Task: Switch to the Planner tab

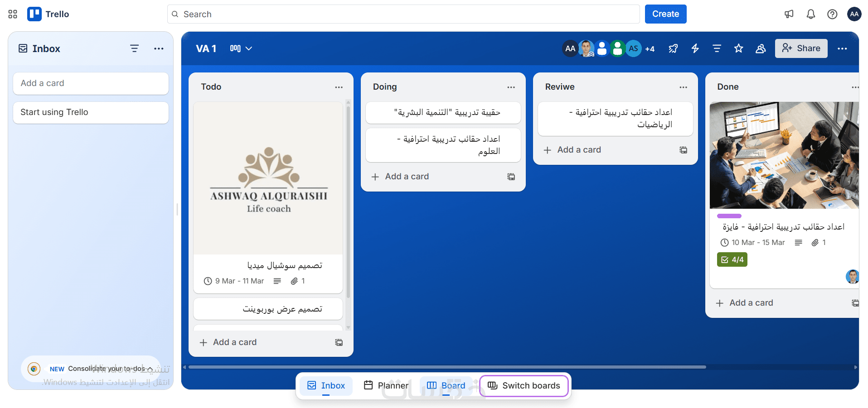Action: coord(386,386)
